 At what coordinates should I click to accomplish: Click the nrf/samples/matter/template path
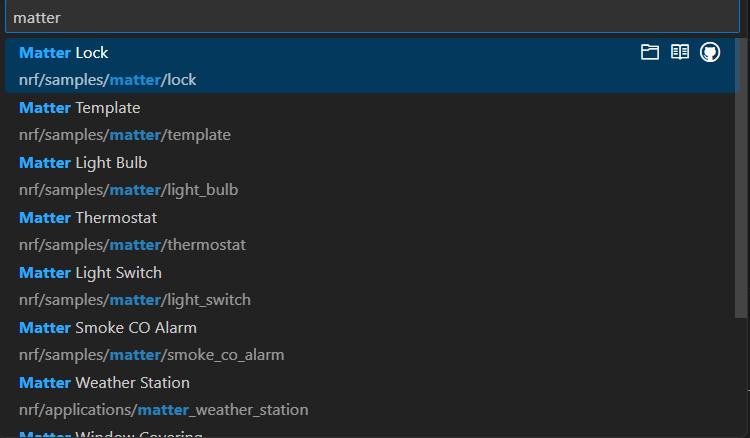click(124, 135)
